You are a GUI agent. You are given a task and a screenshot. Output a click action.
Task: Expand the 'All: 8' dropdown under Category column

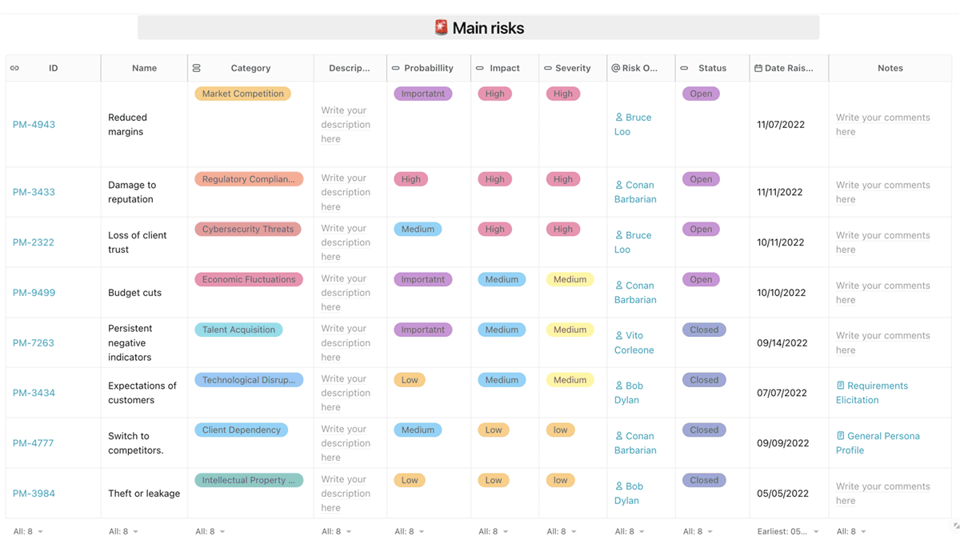click(x=210, y=531)
